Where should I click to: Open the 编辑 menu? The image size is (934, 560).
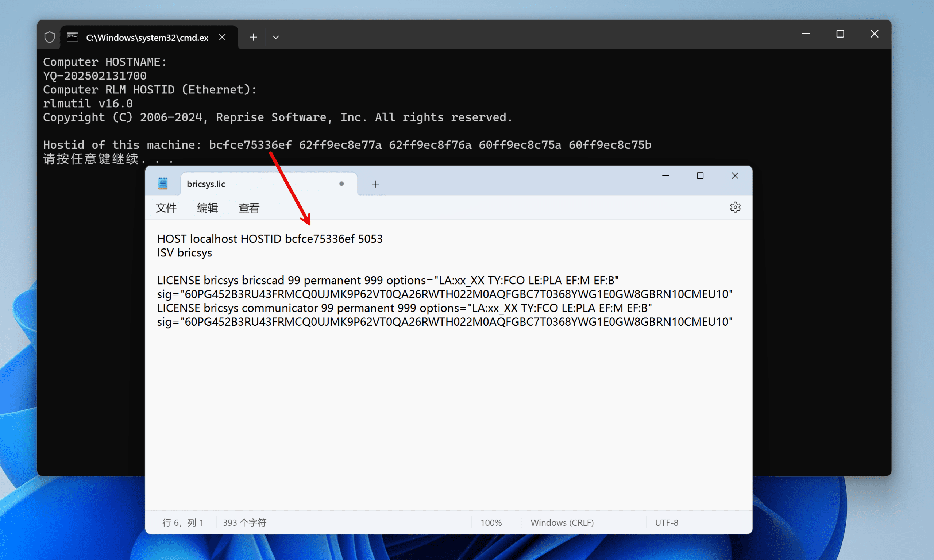click(x=207, y=208)
